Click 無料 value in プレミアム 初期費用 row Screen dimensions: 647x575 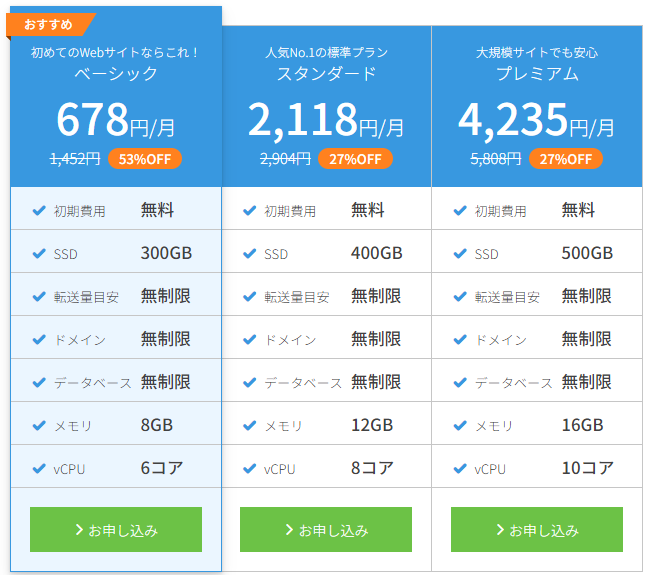tap(578, 210)
